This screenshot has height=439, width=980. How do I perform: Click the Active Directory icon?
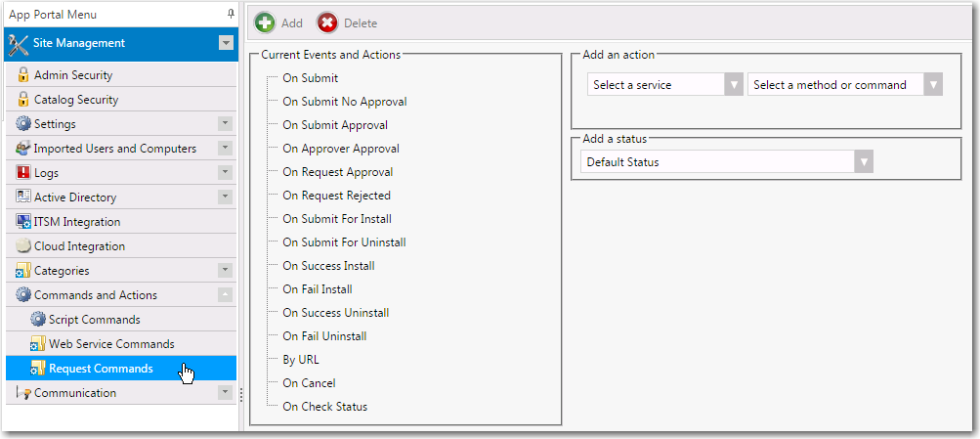tap(23, 198)
